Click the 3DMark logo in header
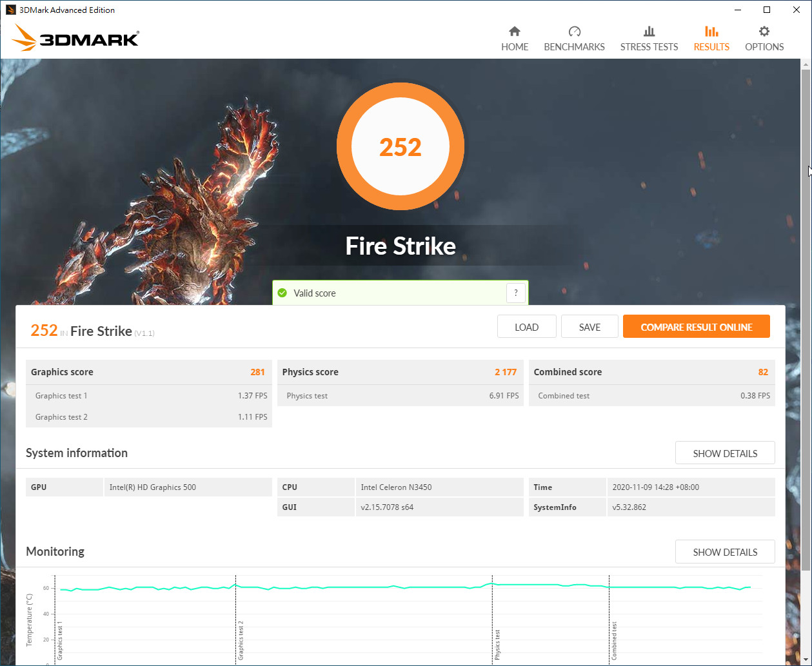This screenshot has height=666, width=812. tap(75, 39)
